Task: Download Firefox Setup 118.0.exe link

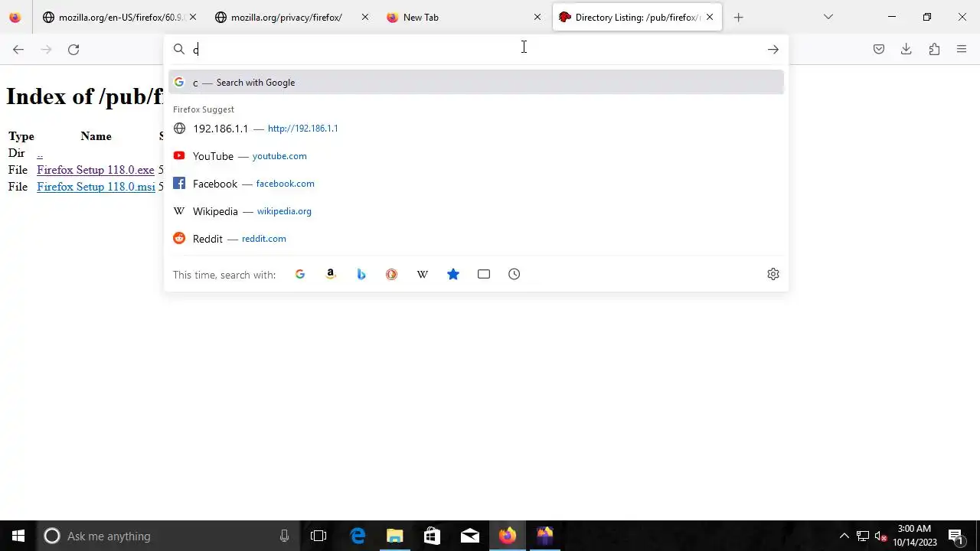Action: tap(96, 170)
